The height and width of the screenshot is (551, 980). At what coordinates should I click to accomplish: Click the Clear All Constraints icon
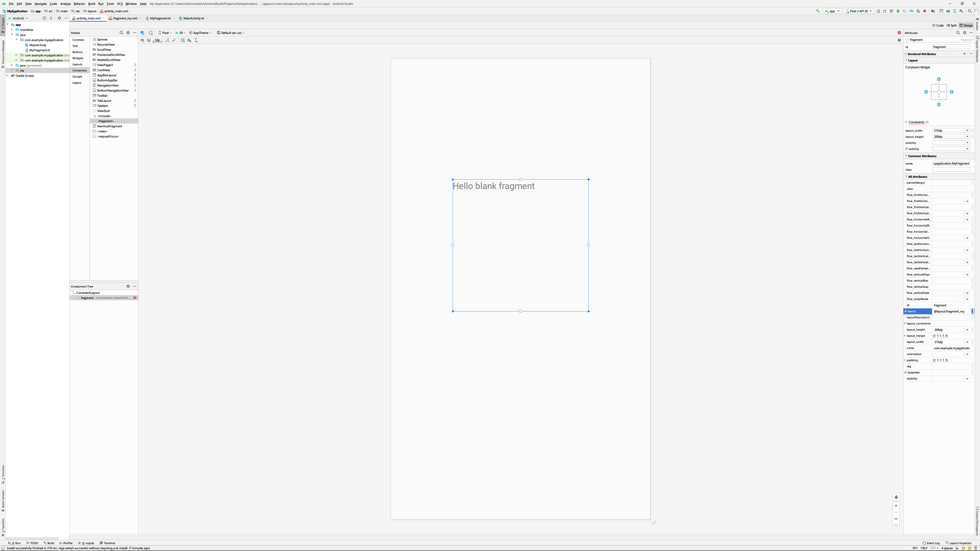[x=167, y=40]
